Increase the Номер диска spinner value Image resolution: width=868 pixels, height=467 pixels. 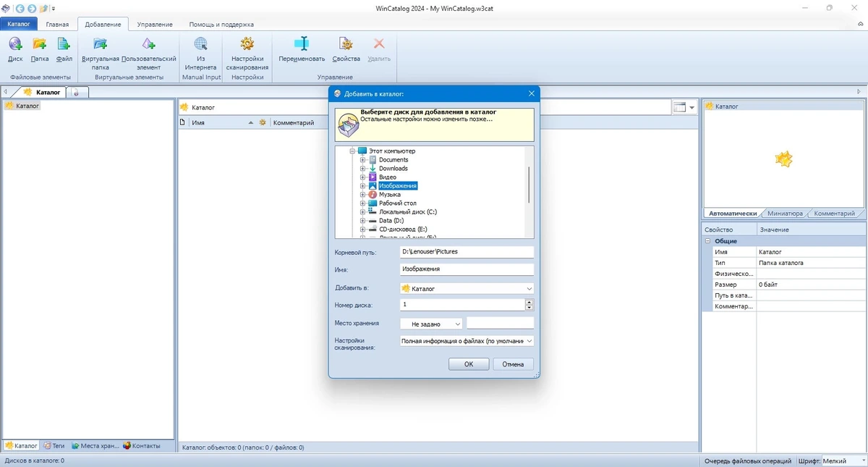(x=529, y=302)
